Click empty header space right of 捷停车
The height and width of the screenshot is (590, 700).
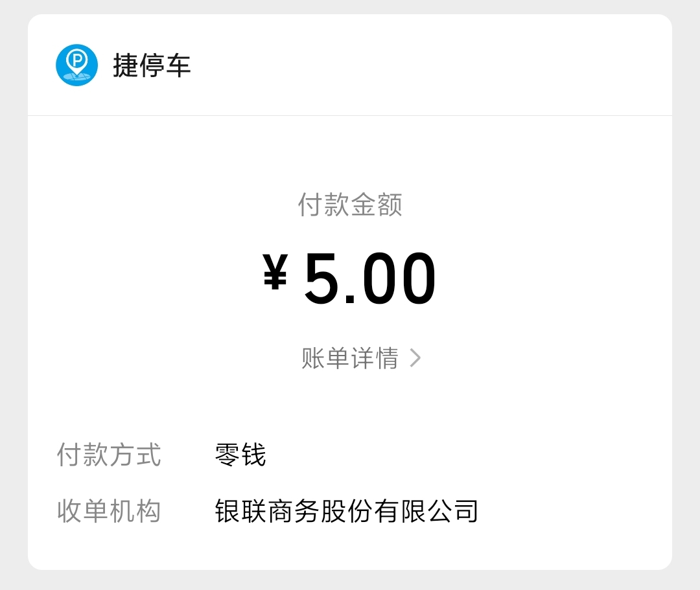point(428,66)
